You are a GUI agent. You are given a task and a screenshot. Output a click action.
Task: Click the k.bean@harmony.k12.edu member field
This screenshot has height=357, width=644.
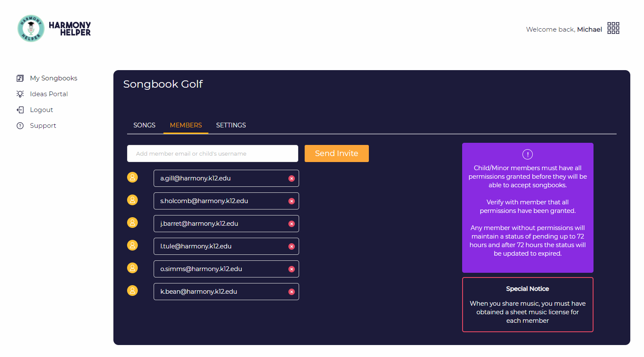tap(226, 292)
